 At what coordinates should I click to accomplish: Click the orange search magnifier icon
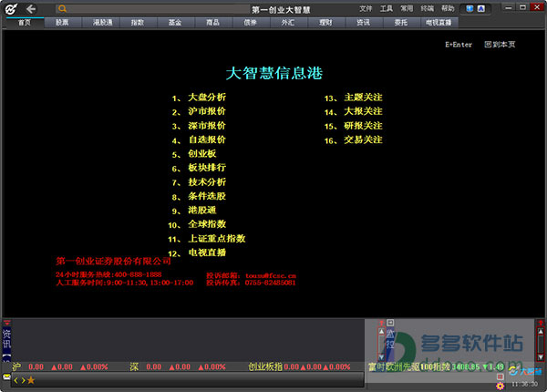coord(62,9)
